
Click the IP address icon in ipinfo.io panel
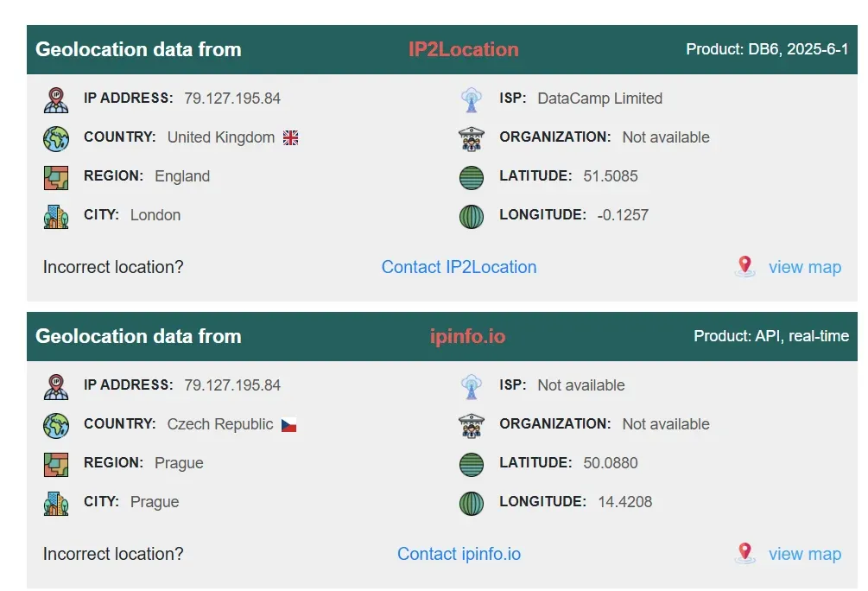[x=56, y=386]
